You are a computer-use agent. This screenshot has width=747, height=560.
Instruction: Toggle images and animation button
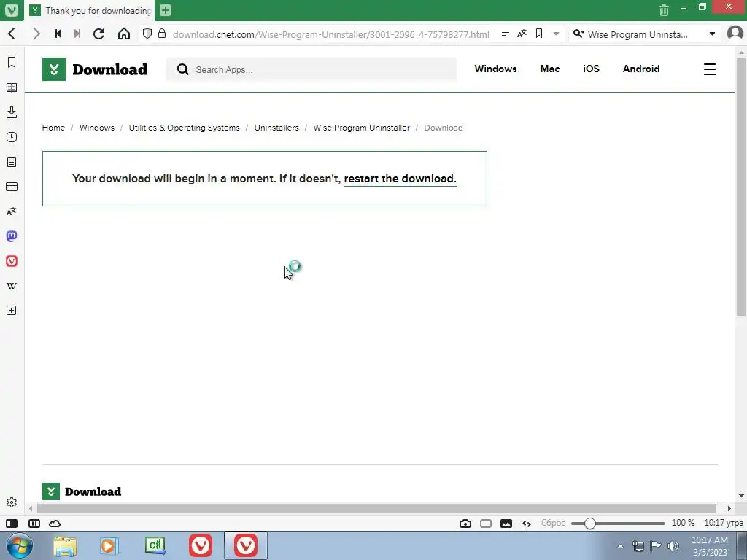click(506, 524)
